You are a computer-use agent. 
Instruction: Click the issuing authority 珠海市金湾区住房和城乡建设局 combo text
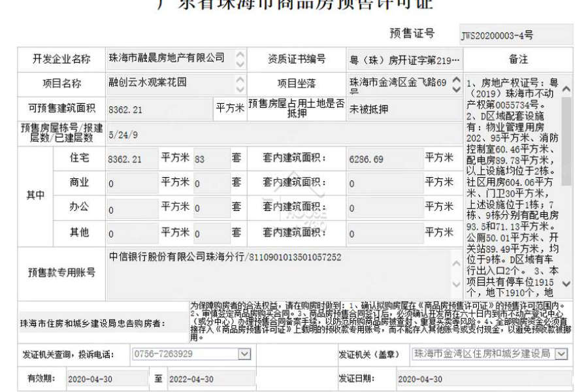click(483, 353)
